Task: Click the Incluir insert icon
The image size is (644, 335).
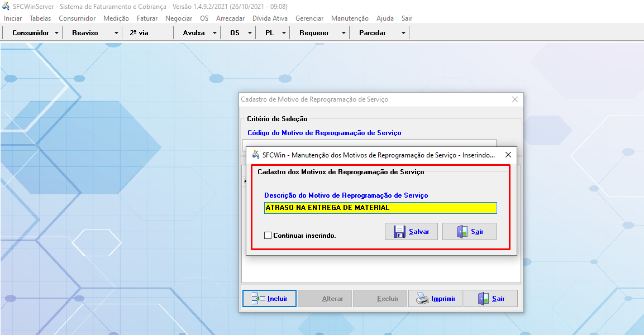Action: point(258,299)
